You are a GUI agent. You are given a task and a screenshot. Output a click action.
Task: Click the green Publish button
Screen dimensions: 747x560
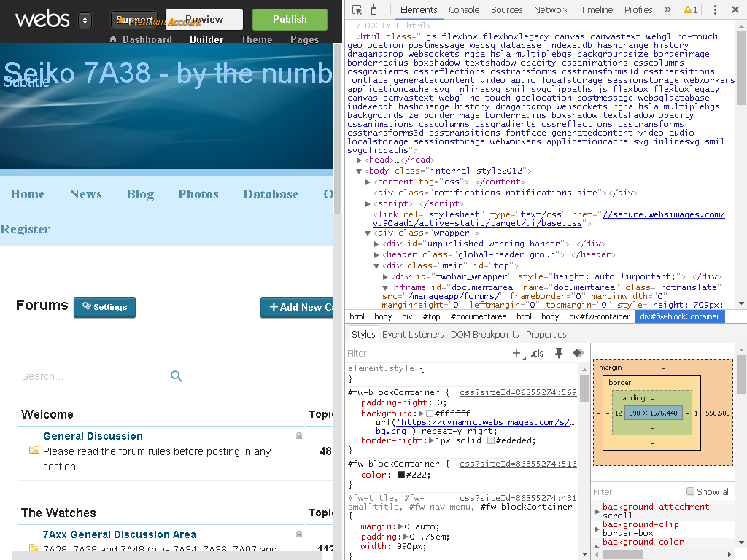click(x=290, y=20)
